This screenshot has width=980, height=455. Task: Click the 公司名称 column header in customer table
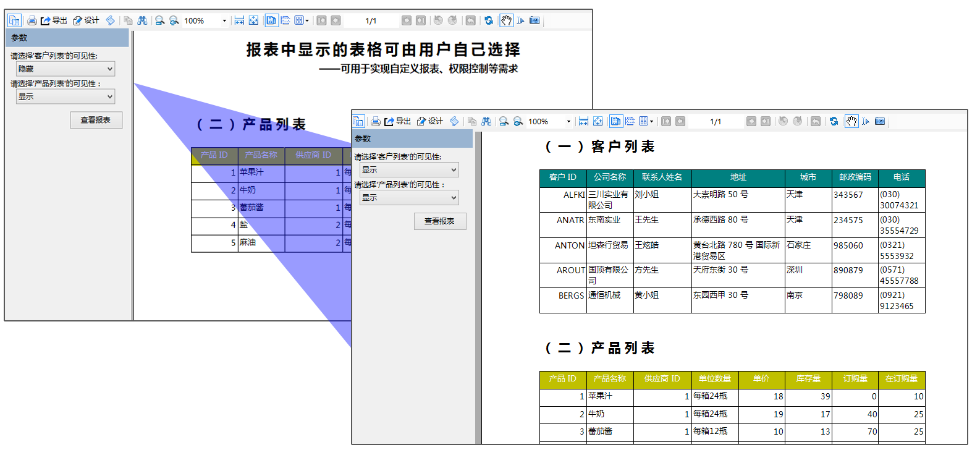point(610,177)
